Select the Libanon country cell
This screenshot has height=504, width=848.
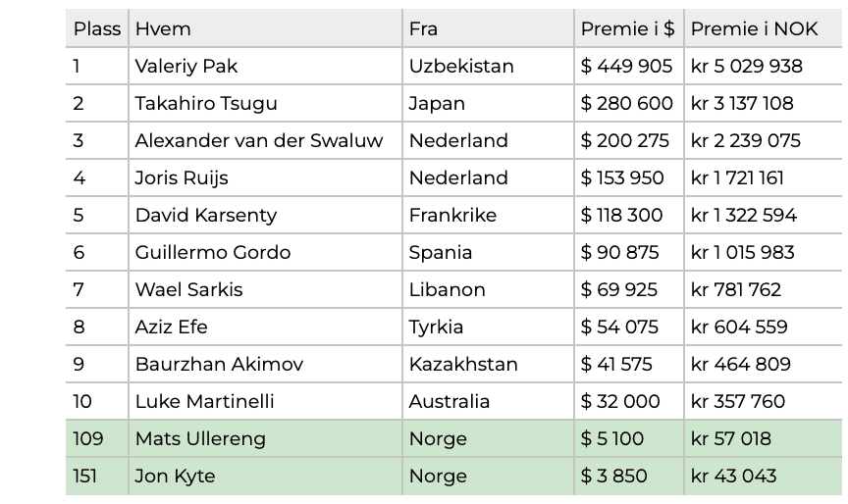click(x=488, y=289)
